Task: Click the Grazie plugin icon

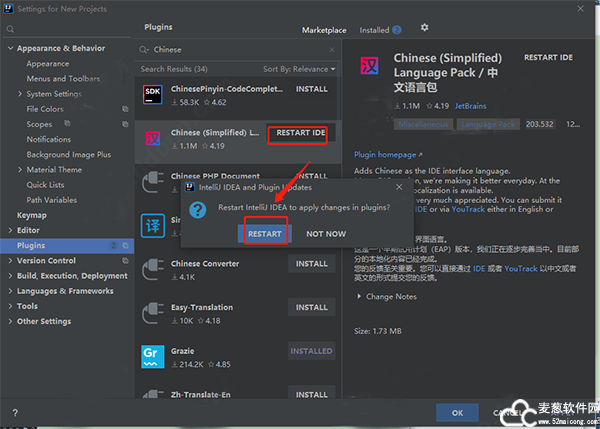Action: coord(154,356)
